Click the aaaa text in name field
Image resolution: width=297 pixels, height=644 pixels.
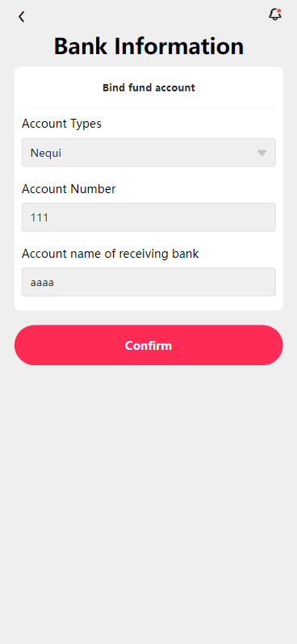[x=42, y=283]
